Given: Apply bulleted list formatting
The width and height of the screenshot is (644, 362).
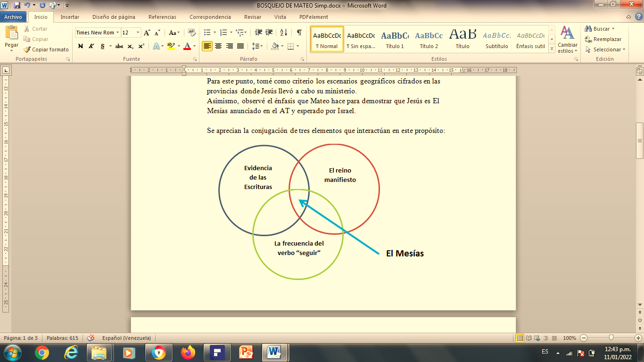Looking at the screenshot, I should (206, 33).
